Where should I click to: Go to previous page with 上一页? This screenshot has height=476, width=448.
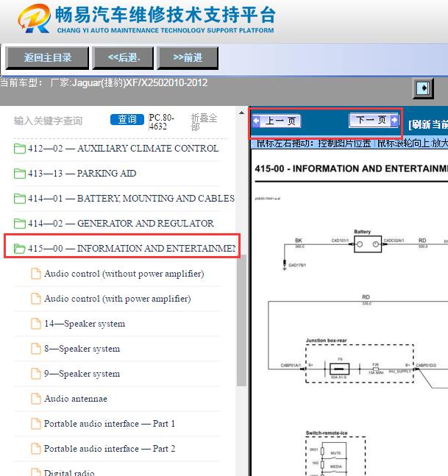tap(276, 121)
